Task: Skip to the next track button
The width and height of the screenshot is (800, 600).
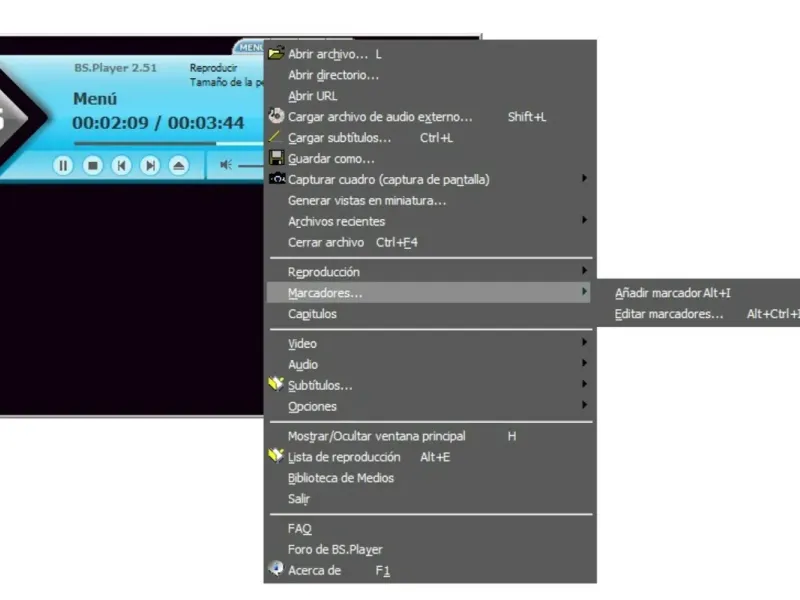Action: [x=150, y=165]
